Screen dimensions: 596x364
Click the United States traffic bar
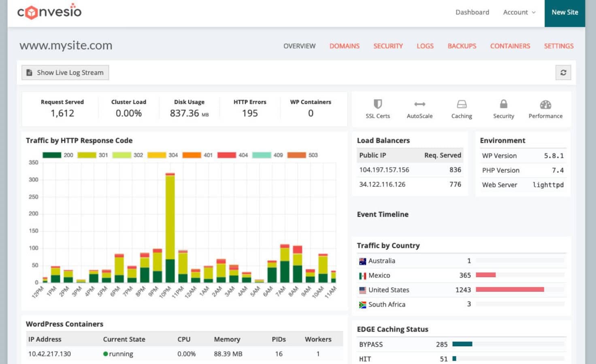(510, 289)
